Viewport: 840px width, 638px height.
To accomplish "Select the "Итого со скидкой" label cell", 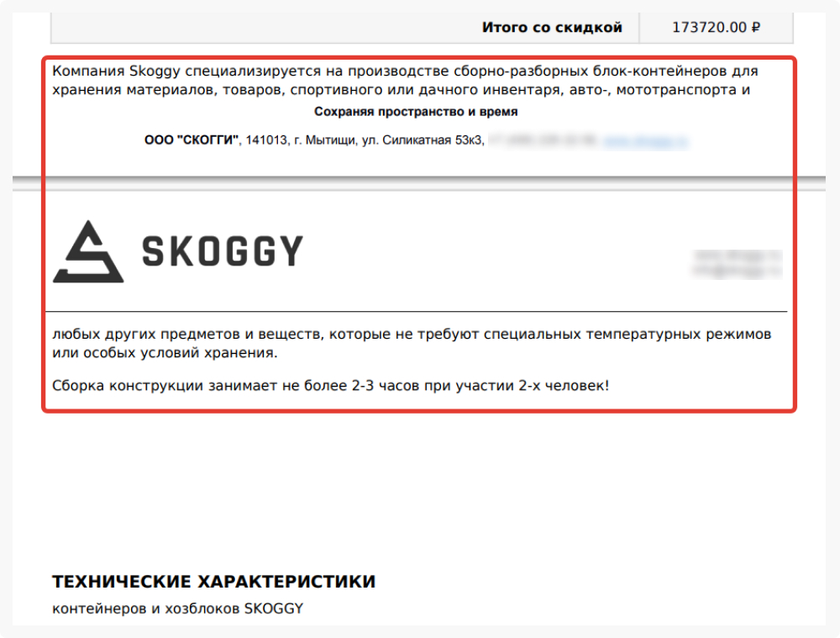I will [552, 28].
